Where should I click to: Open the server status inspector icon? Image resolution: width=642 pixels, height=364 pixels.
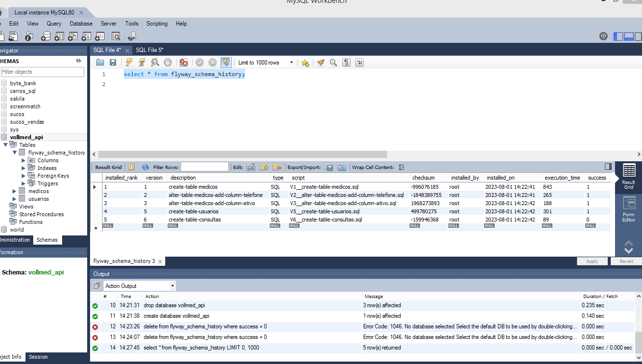[x=29, y=36]
